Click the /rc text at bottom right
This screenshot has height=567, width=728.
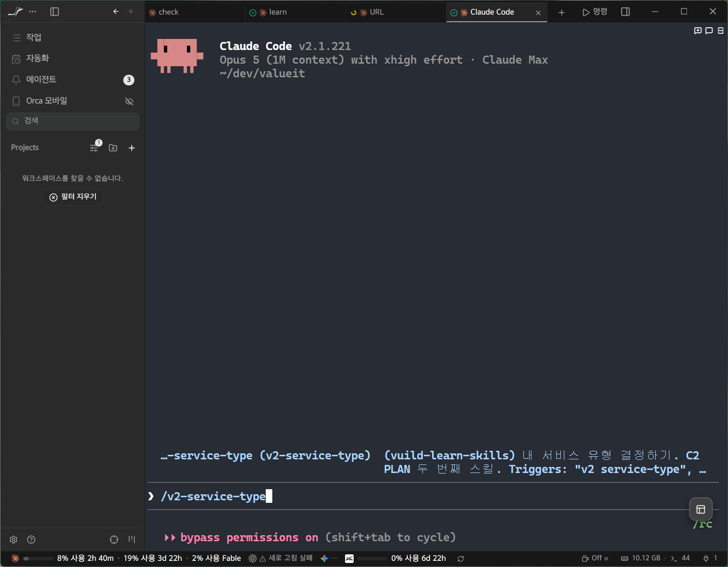tap(703, 525)
